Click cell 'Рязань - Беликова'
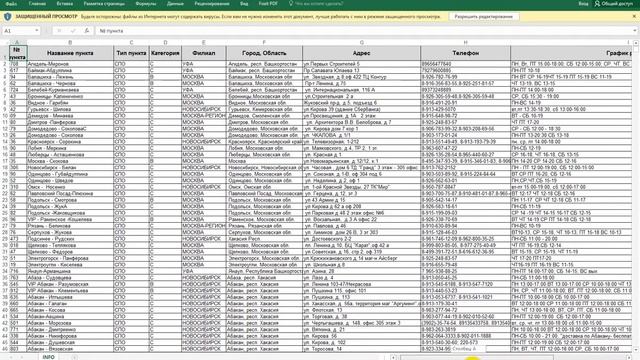The width and height of the screenshot is (640, 360). click(70, 226)
